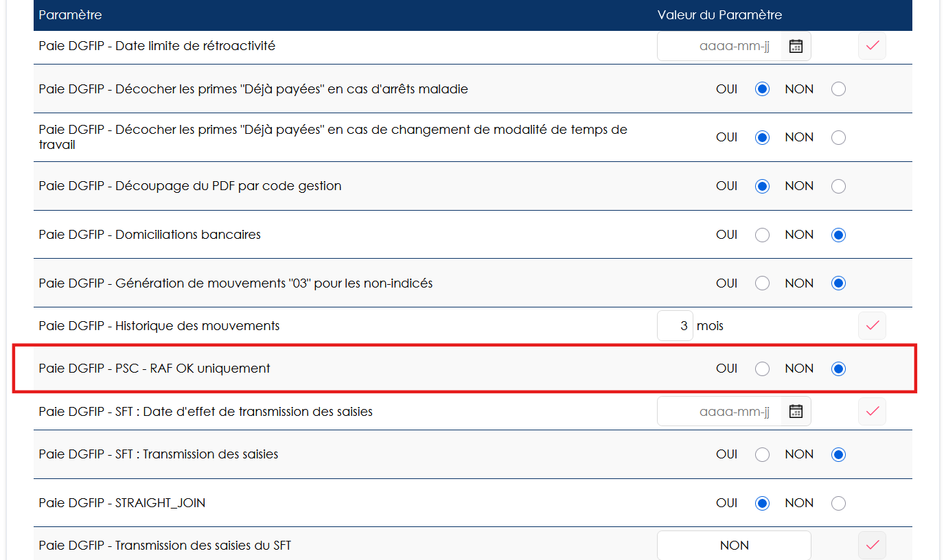Click "Paie DGFIP - Historique des mouvements" label
The height and width of the screenshot is (560, 946).
pyautogui.click(x=159, y=326)
